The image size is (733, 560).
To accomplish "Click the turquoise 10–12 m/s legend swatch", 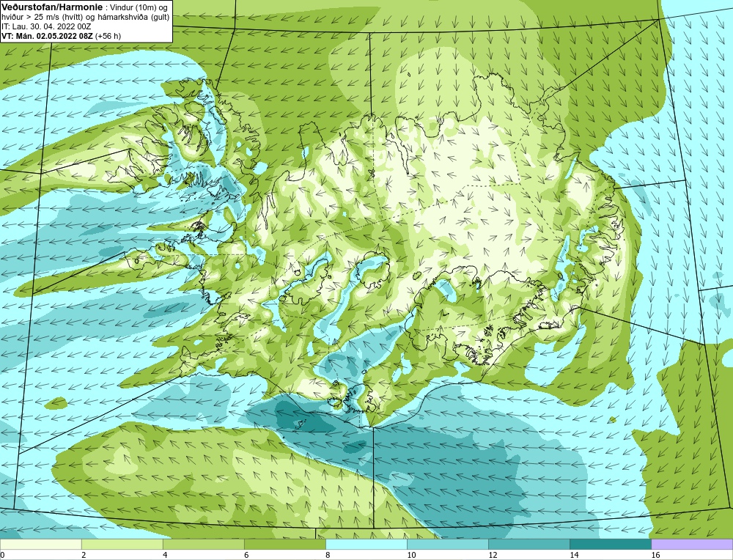I will click(x=447, y=544).
